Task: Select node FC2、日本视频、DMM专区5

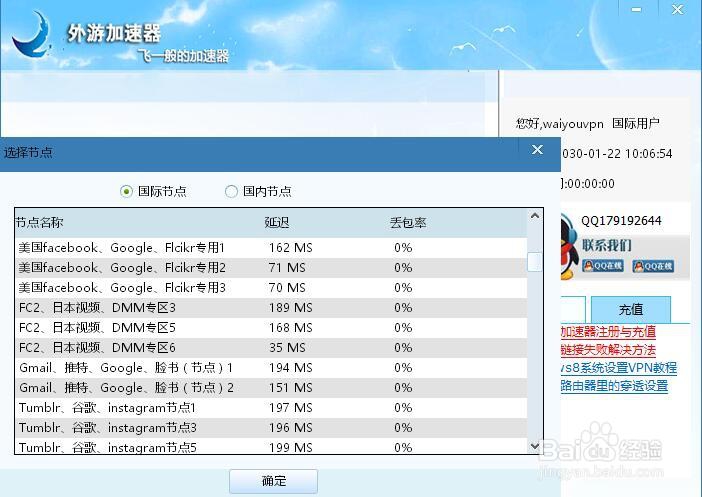Action: tap(271, 328)
